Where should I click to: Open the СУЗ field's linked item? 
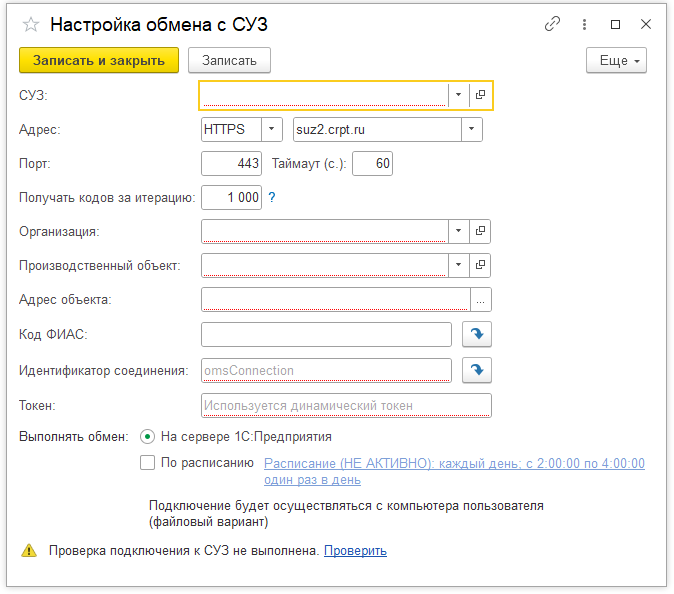tap(480, 95)
